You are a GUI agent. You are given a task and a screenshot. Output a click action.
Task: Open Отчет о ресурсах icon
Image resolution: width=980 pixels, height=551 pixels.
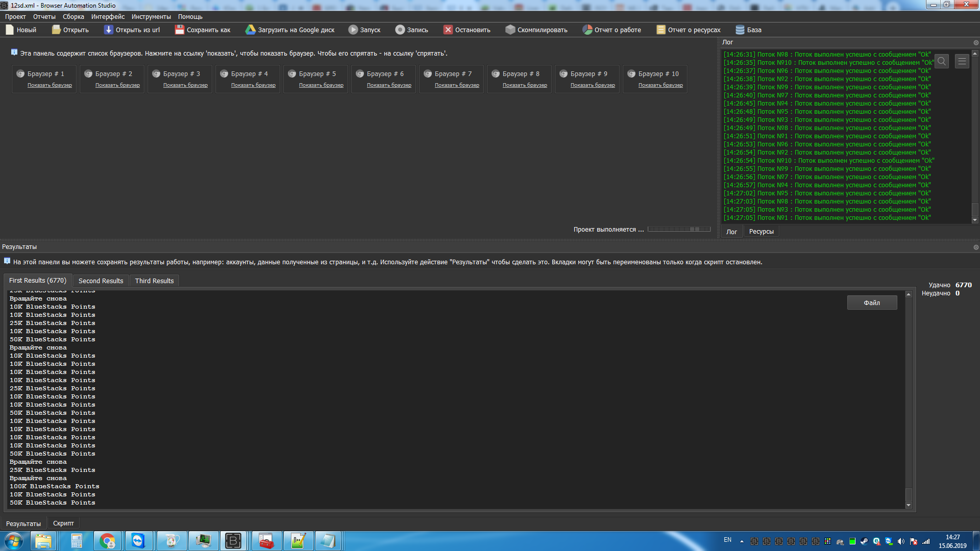(x=660, y=30)
